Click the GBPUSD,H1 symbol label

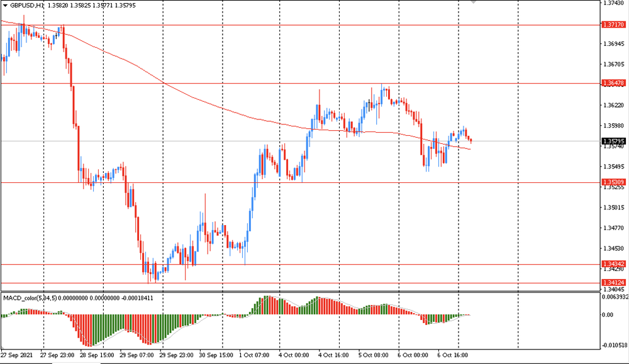27,6
